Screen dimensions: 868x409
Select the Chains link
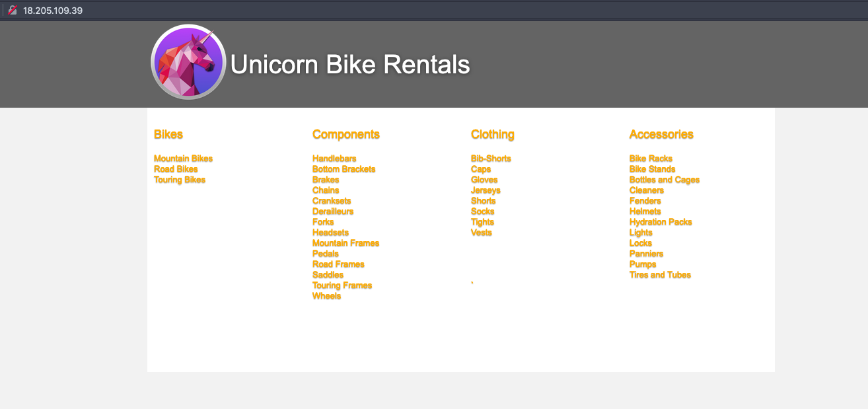(326, 190)
